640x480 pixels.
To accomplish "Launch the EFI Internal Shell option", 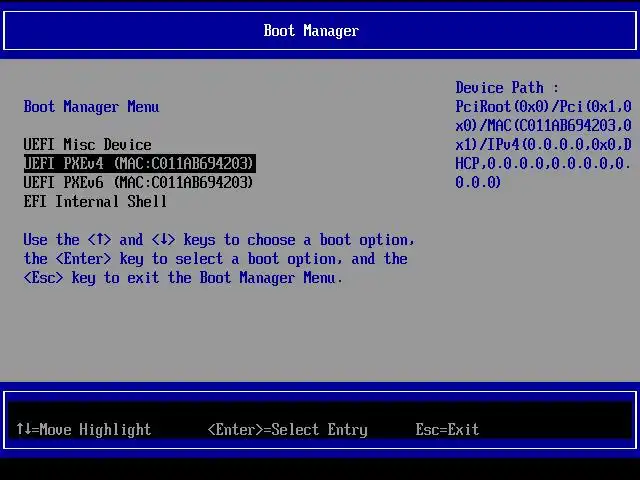I will pyautogui.click(x=95, y=201).
